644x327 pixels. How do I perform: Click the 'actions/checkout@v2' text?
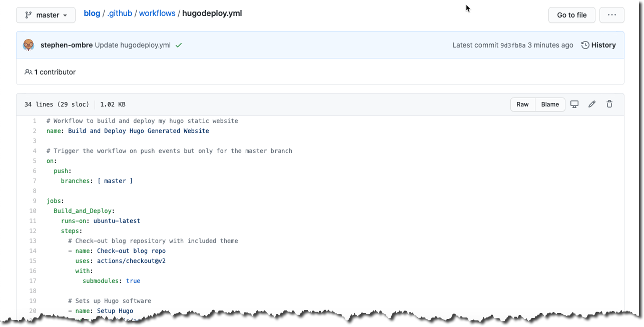(x=131, y=261)
